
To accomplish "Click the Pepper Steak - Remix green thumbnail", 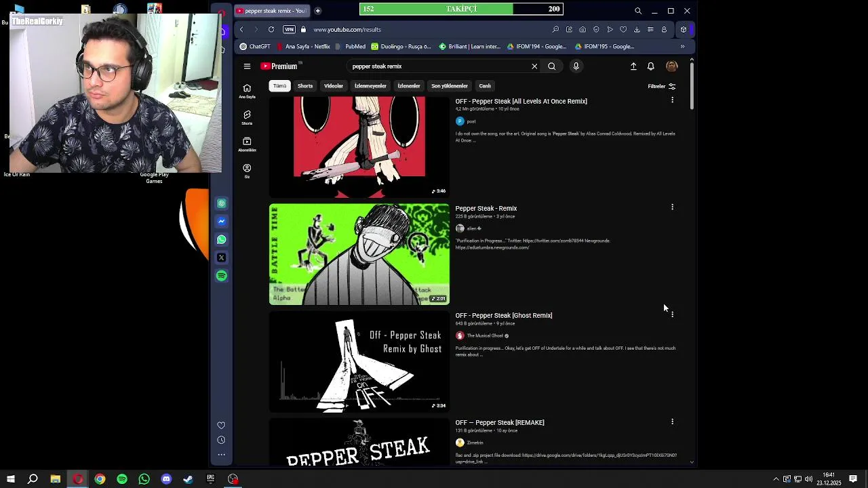I will (x=359, y=254).
